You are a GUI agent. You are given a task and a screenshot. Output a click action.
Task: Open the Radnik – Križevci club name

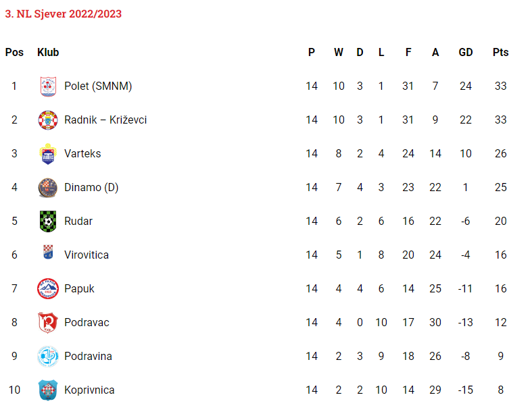[105, 120]
